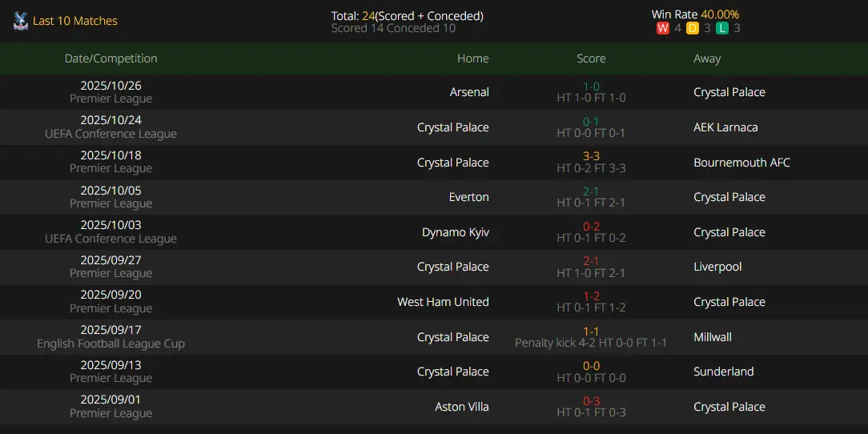
Task: Click the Score column header
Action: [591, 58]
